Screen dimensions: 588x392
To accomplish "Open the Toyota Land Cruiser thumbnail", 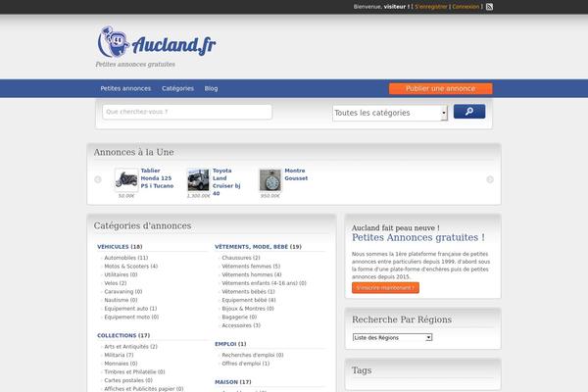I will coord(198,179).
